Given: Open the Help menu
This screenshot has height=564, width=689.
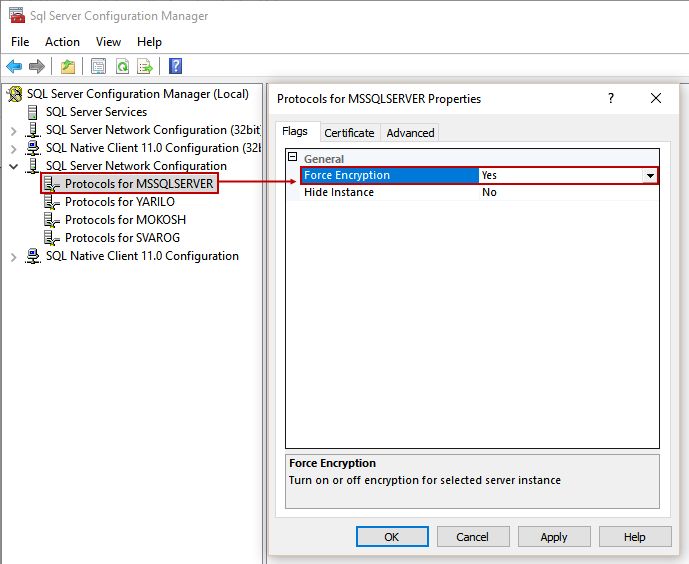Looking at the screenshot, I should point(149,42).
